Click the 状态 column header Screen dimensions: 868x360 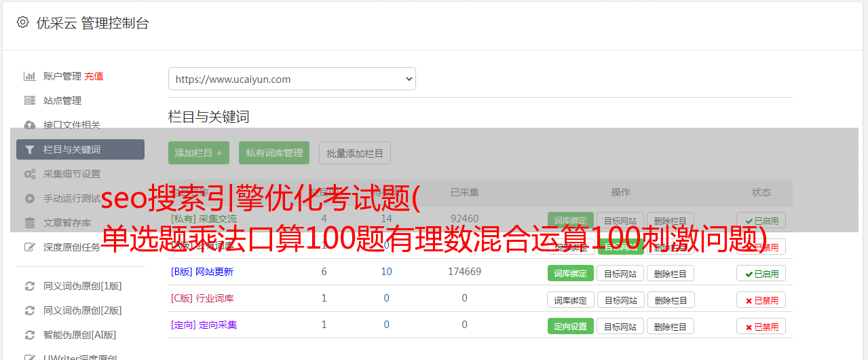(761, 192)
